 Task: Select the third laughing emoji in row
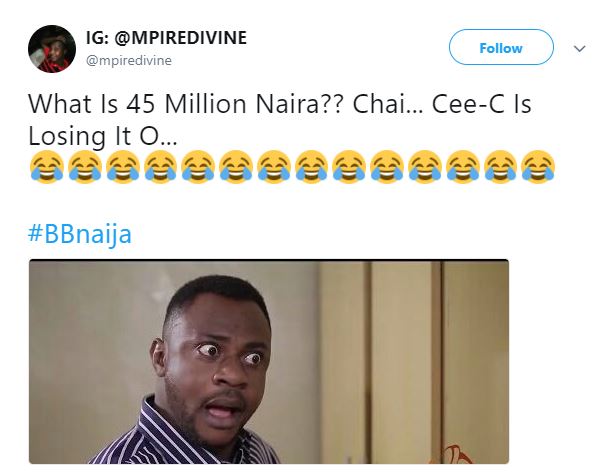(x=122, y=167)
